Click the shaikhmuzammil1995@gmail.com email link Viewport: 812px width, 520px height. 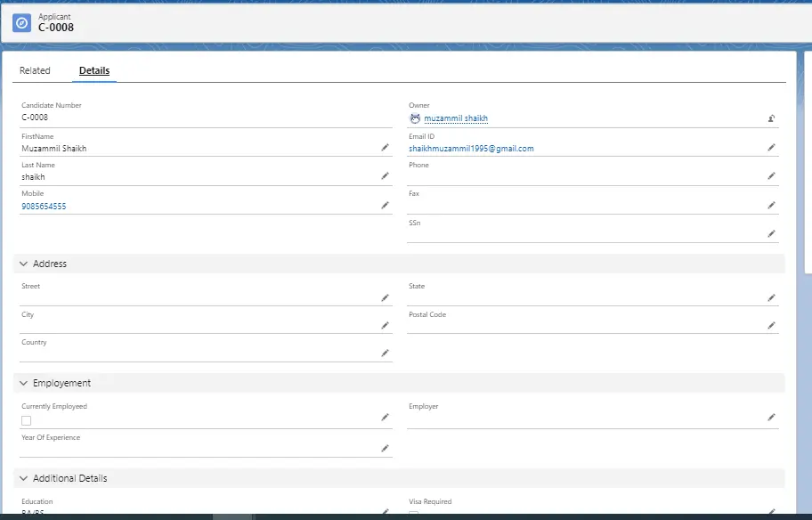pos(471,149)
